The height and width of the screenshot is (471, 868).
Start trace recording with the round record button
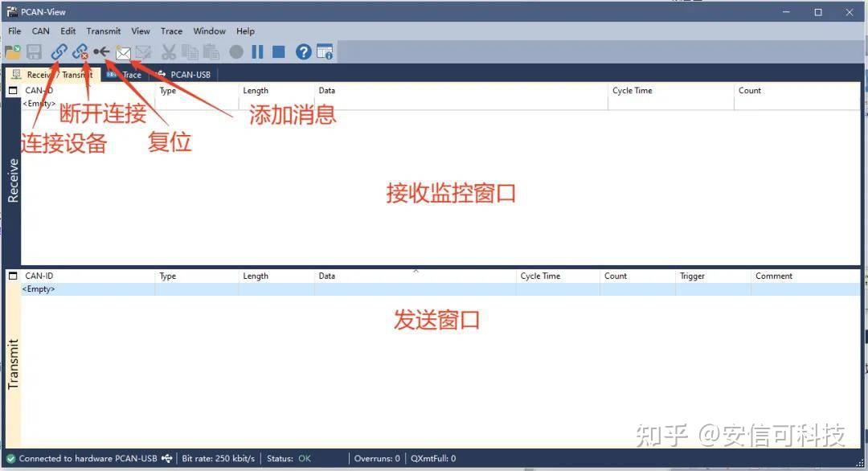click(x=236, y=52)
